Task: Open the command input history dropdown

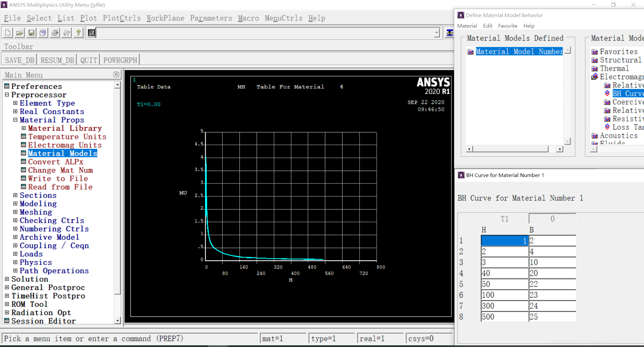Action: [x=437, y=33]
